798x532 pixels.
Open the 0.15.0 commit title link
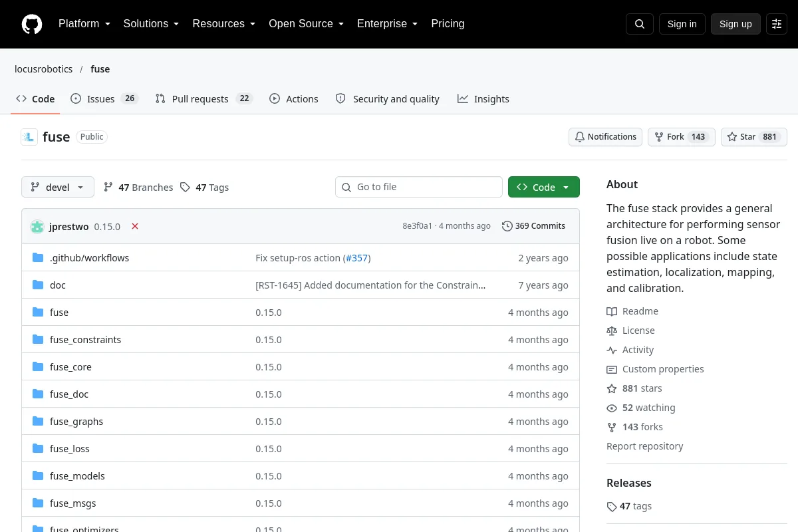pyautogui.click(x=107, y=227)
